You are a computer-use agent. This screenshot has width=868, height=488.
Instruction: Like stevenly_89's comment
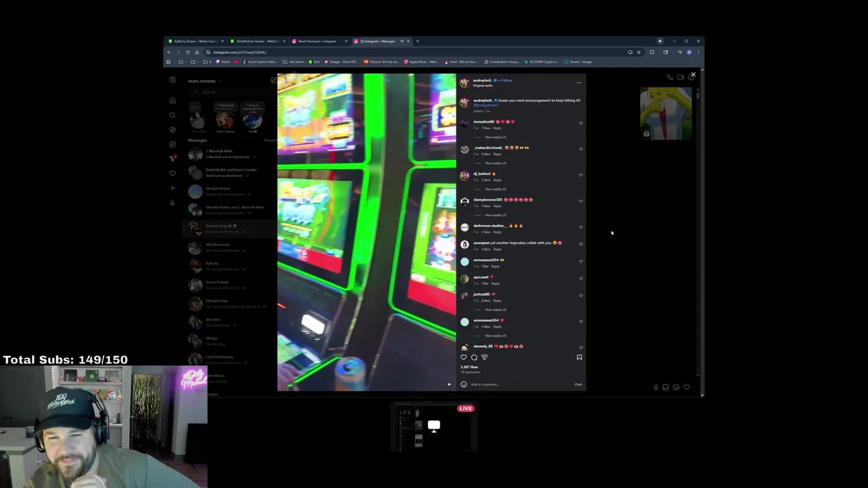pos(580,347)
